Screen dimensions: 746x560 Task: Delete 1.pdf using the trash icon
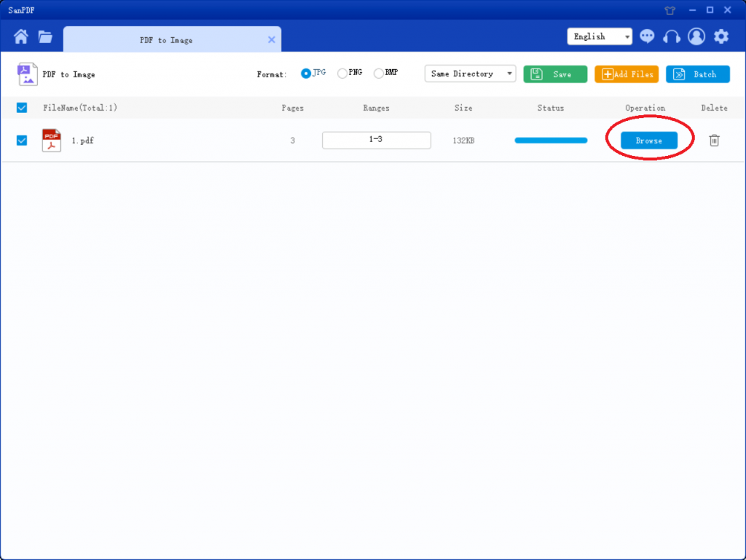coord(714,141)
